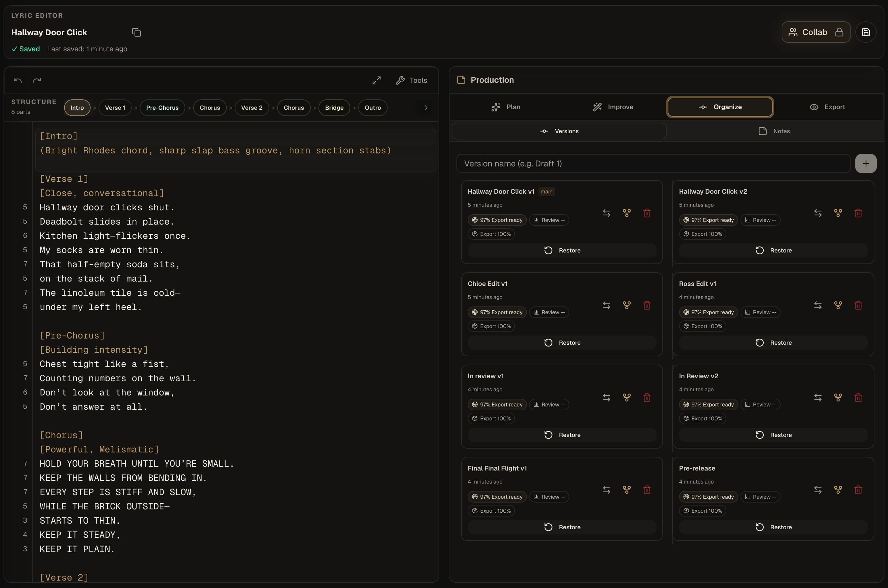The width and height of the screenshot is (888, 588).
Task: Compare the In Review v2 version
Action: pyautogui.click(x=818, y=398)
